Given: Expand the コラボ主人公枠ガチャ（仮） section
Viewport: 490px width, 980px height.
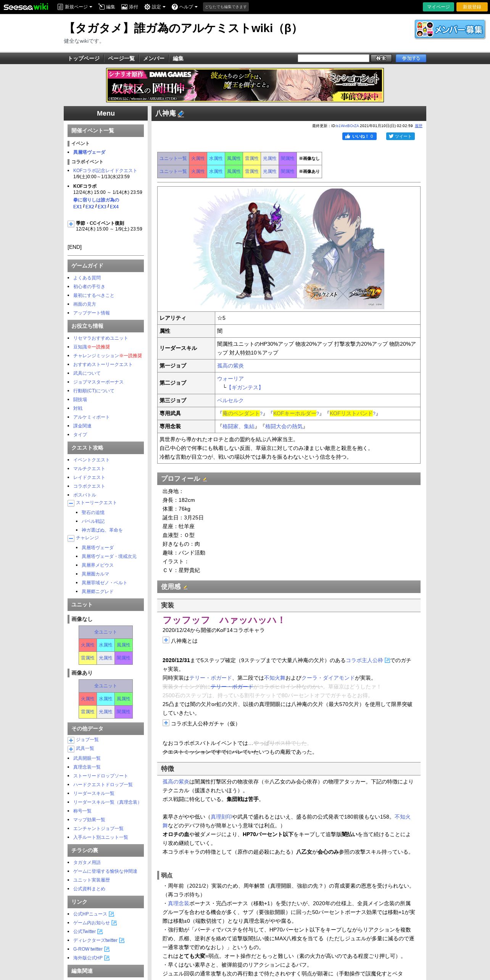Looking at the screenshot, I should tap(166, 723).
